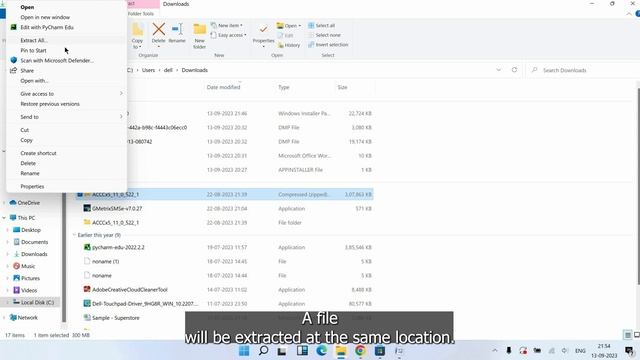Click the Delete icon in the ribbon
640x360 pixels.
coord(158,29)
